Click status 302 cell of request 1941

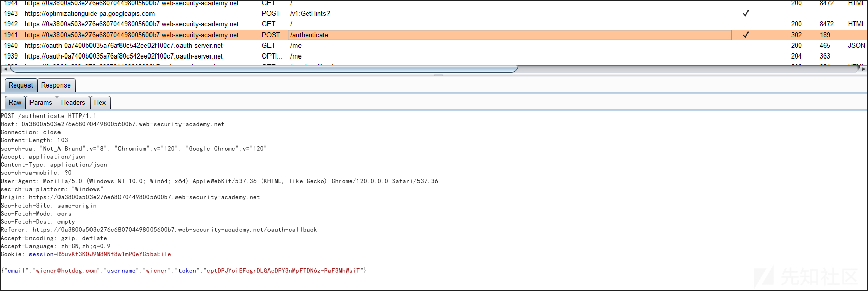tap(796, 35)
